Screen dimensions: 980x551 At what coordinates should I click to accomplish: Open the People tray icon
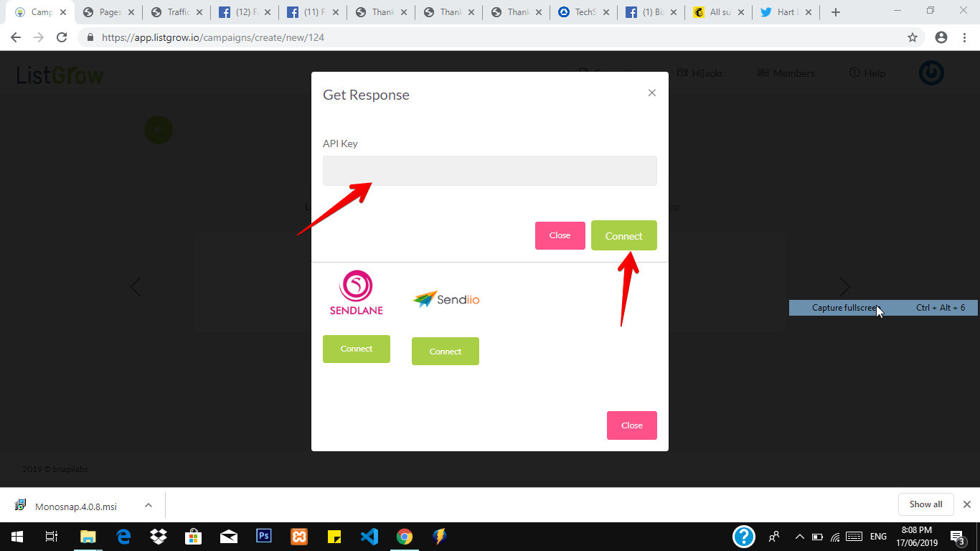[x=774, y=537]
